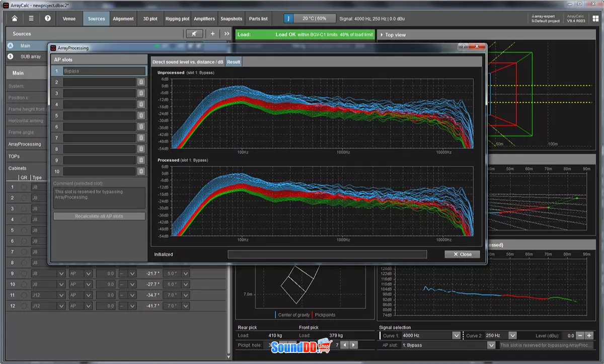Delete AP slot 7 with trash icon
The height and width of the screenshot is (364, 604).
point(141,138)
